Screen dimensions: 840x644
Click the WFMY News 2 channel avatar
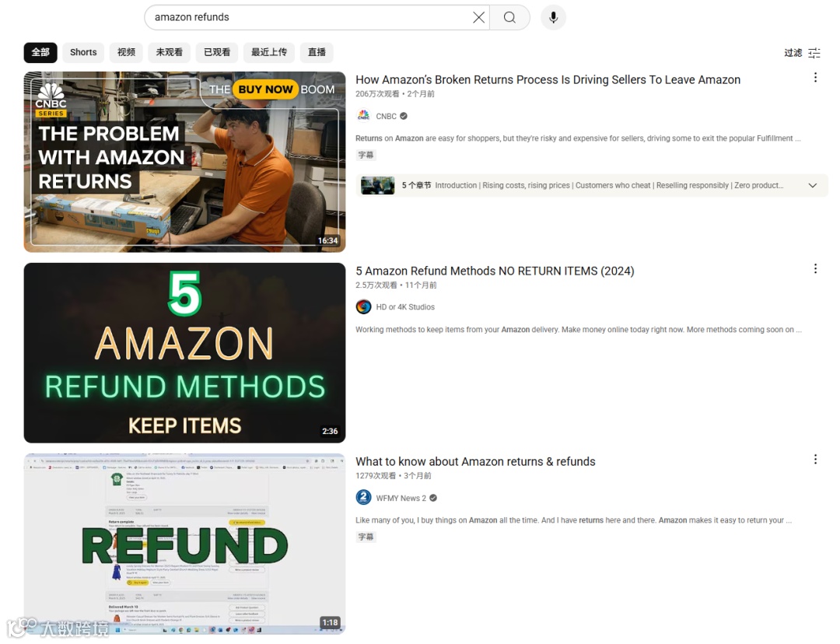[364, 497]
